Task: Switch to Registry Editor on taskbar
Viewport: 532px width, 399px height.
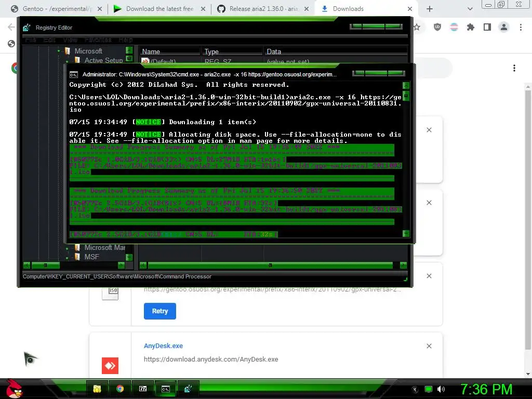Action: tap(188, 389)
